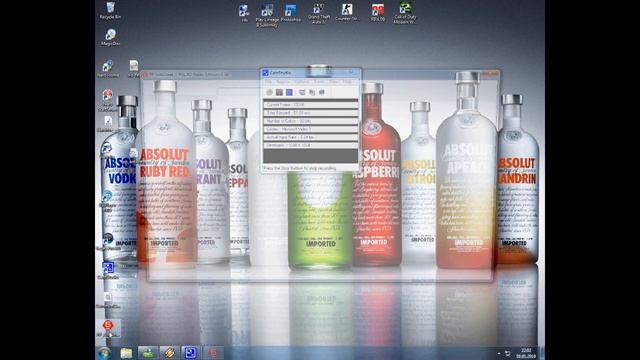The width and height of the screenshot is (640, 360).
Task: Click the Pause button in CamStudio toolbar
Action: [279, 93]
